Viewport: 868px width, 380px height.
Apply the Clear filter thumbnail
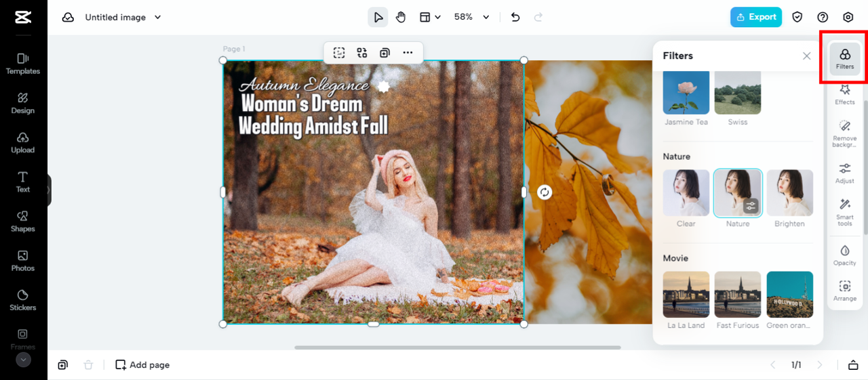[686, 193]
